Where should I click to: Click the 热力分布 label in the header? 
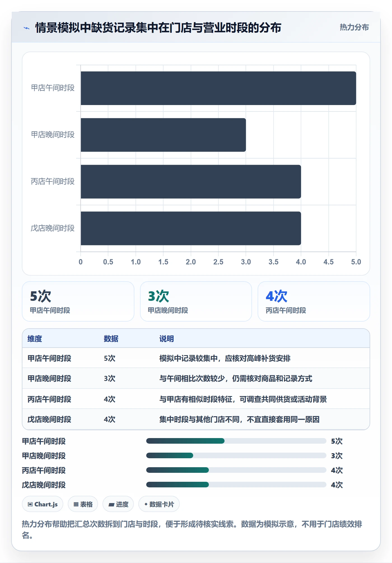coord(354,27)
